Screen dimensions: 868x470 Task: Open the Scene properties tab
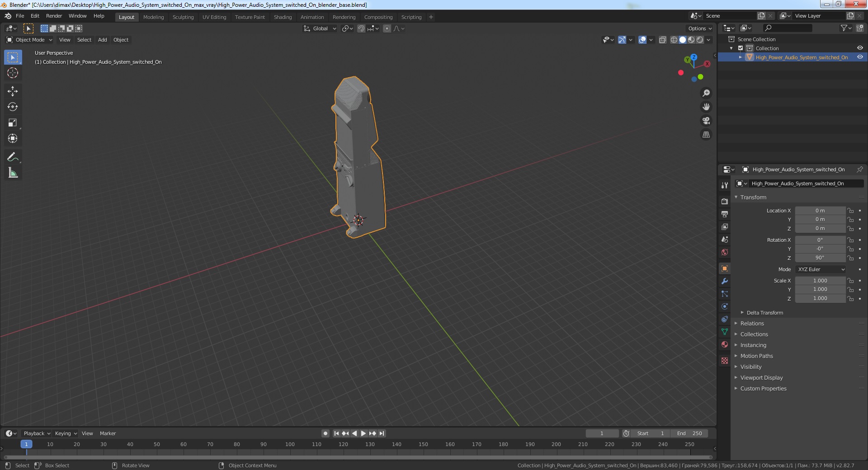(725, 239)
